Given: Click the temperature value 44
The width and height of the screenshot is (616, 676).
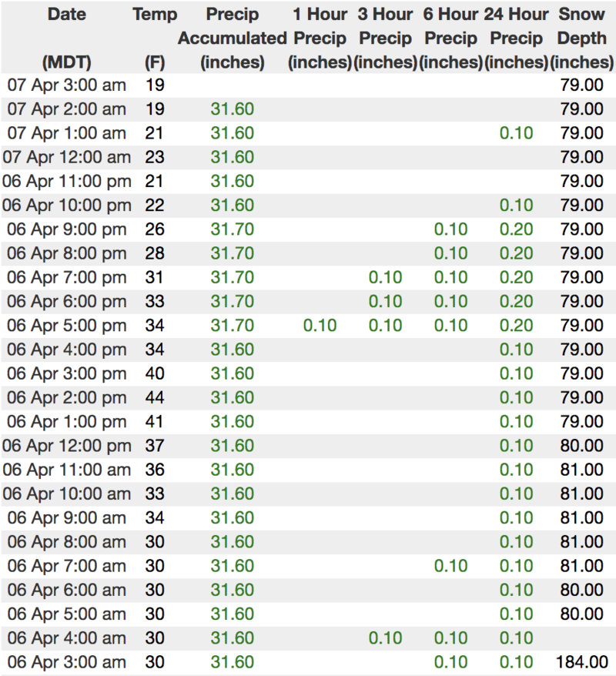Looking at the screenshot, I should pos(155,397).
